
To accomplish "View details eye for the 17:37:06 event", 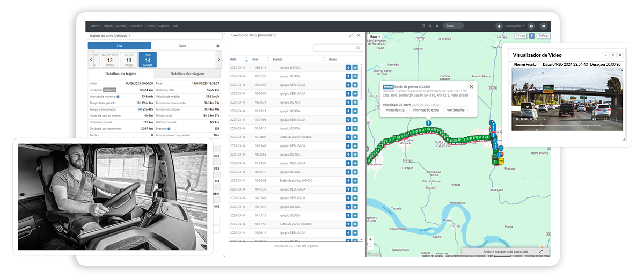I will coord(355,120).
